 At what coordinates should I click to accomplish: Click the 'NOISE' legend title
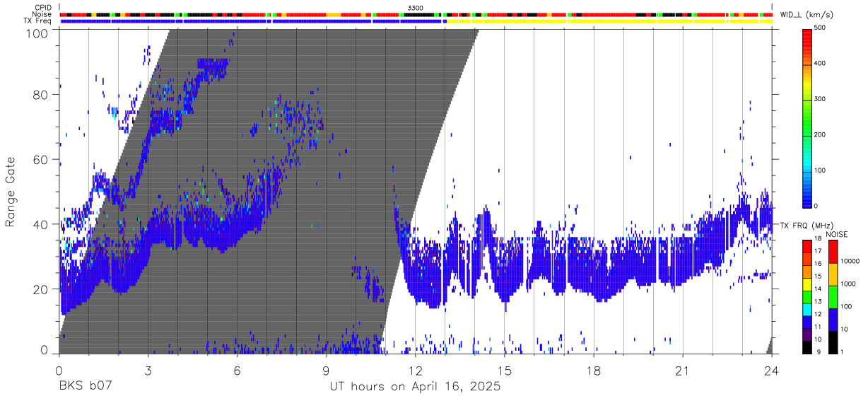coord(838,234)
